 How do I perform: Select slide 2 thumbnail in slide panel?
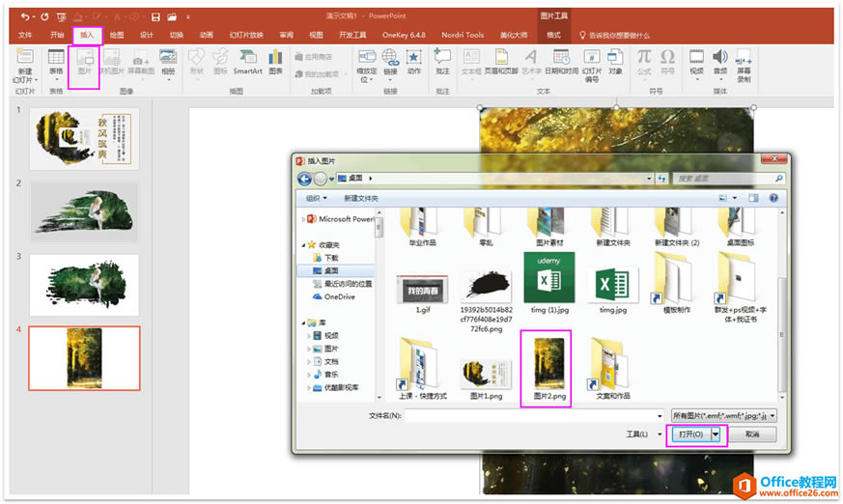click(84, 211)
